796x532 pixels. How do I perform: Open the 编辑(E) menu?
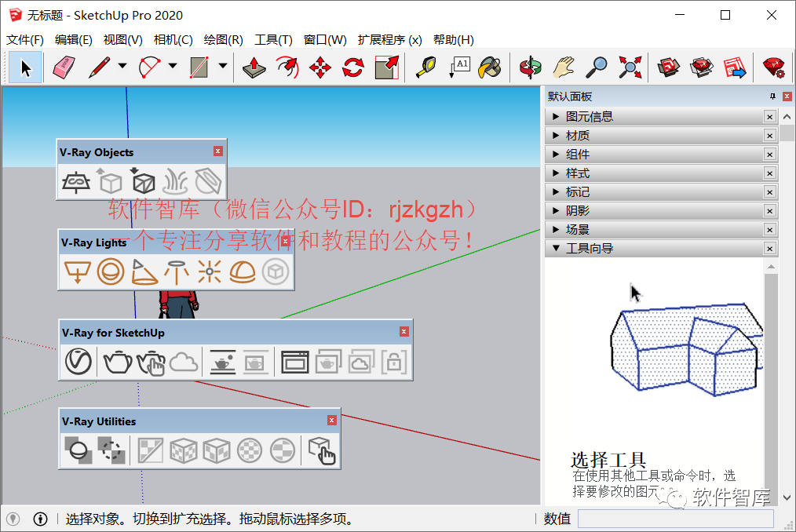[74, 39]
